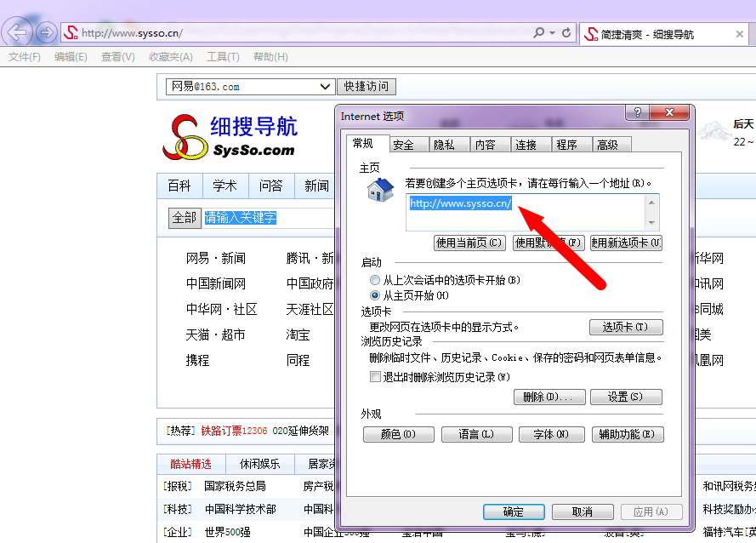The image size is (756, 543).
Task: Click the 语言(L) button
Action: coord(476,434)
